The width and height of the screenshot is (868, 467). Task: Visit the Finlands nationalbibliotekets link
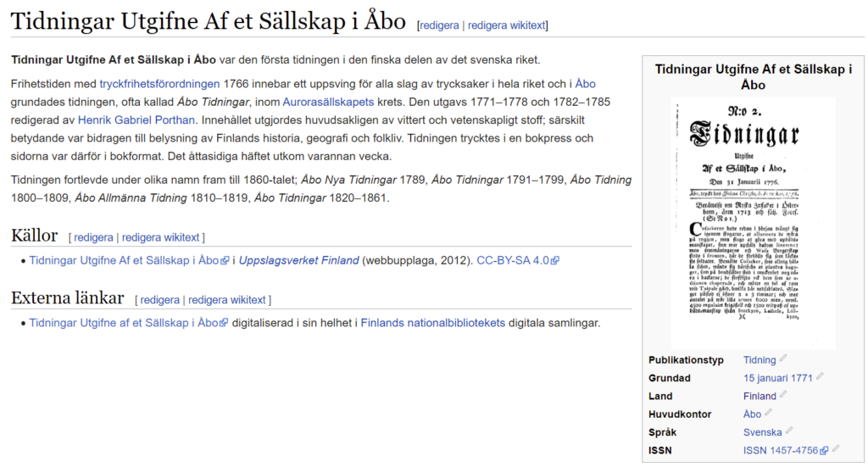432,323
